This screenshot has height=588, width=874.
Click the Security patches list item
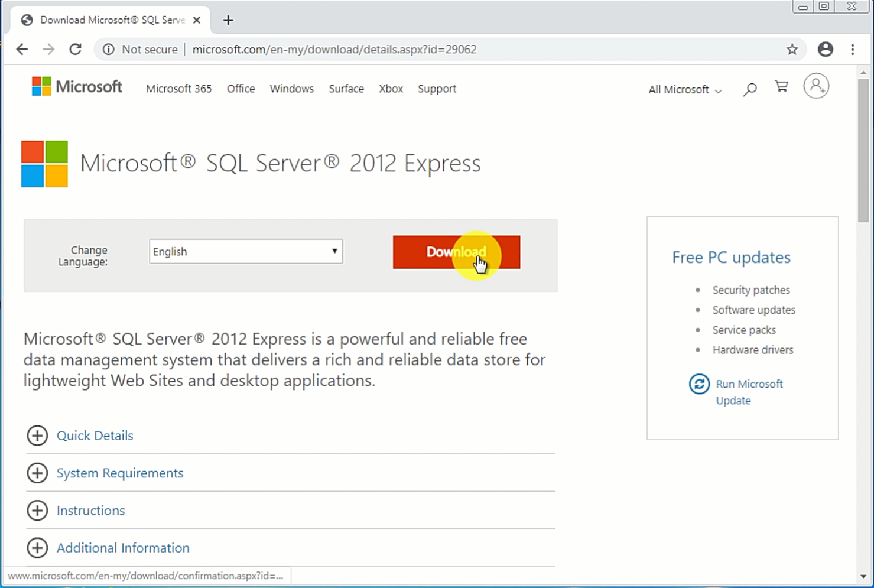[751, 290]
